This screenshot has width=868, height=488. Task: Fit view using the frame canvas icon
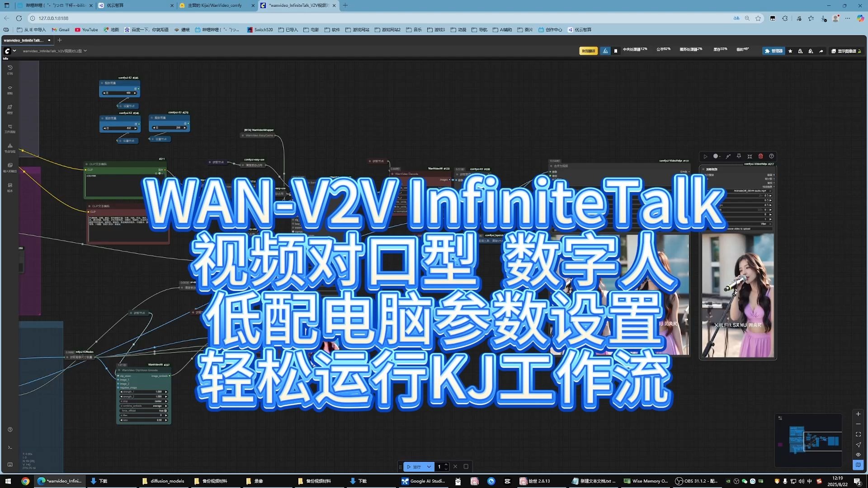[858, 435]
